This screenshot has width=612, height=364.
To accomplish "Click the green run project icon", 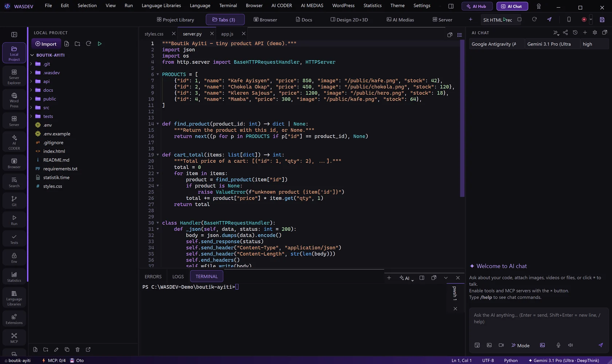I will pos(99,44).
